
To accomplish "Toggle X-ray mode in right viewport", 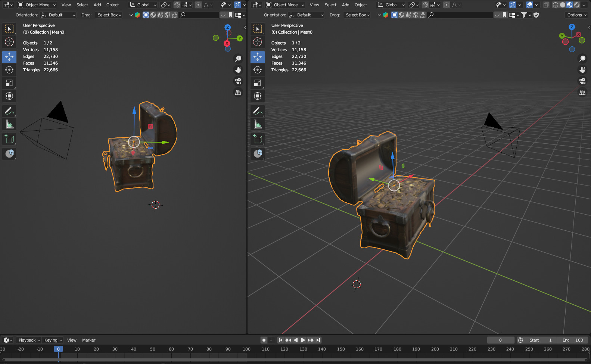I will (x=546, y=5).
